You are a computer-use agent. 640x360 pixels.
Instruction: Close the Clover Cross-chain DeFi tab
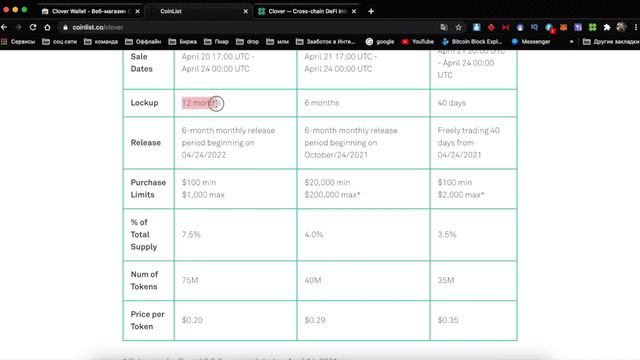(x=354, y=11)
